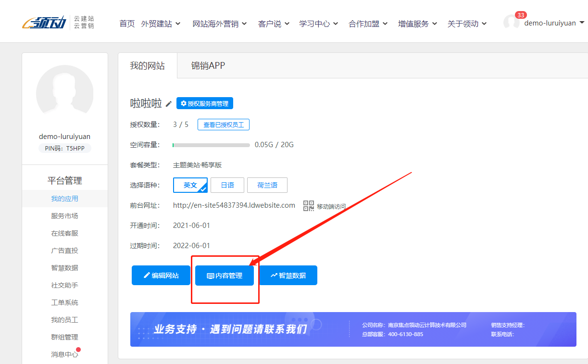
Task: Expand the 外贸建站 dropdown menu
Action: click(161, 24)
